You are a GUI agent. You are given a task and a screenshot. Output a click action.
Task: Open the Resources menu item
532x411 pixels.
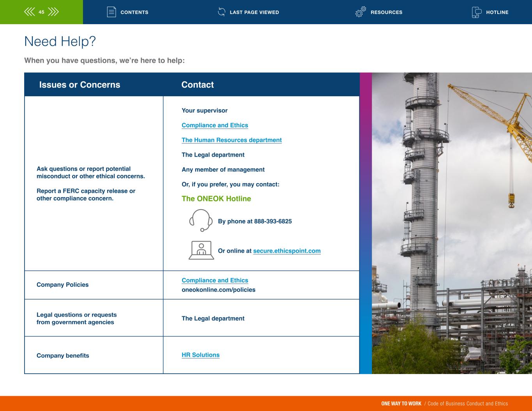[x=386, y=12]
